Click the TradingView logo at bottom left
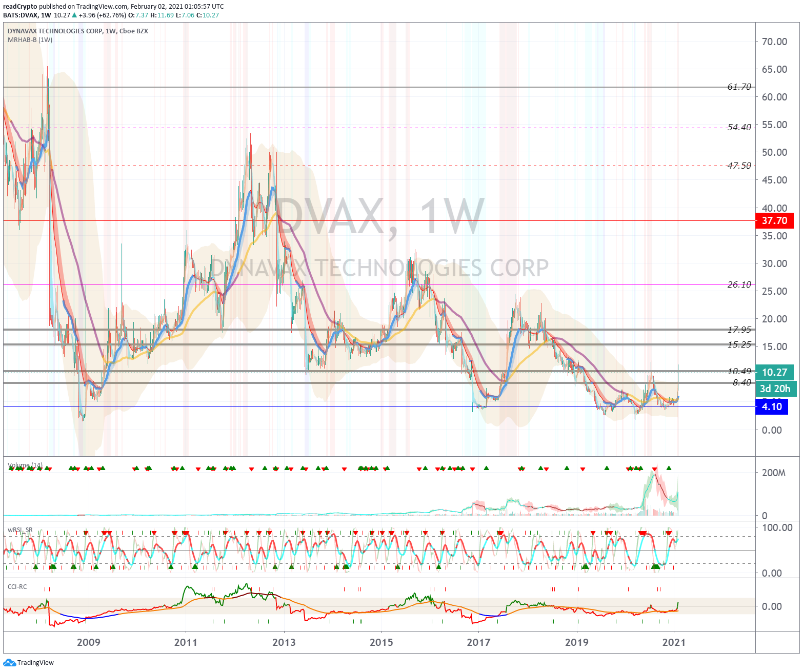803x672 pixels. (x=28, y=662)
